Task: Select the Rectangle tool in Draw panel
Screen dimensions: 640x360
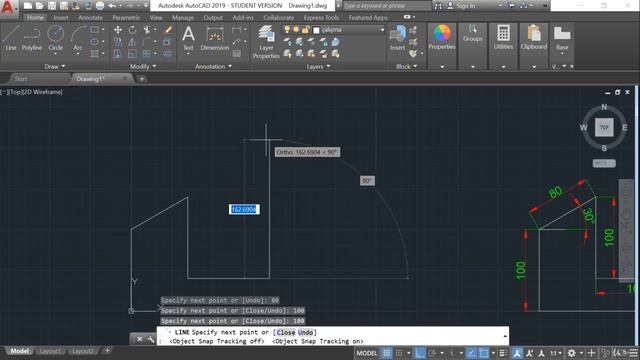Action: pyautogui.click(x=95, y=30)
